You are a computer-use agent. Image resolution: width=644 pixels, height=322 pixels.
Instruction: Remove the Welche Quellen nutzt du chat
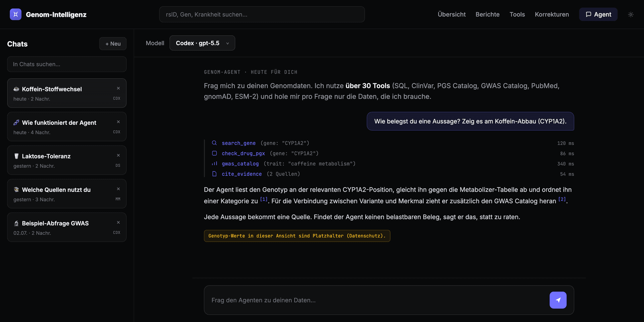118,189
